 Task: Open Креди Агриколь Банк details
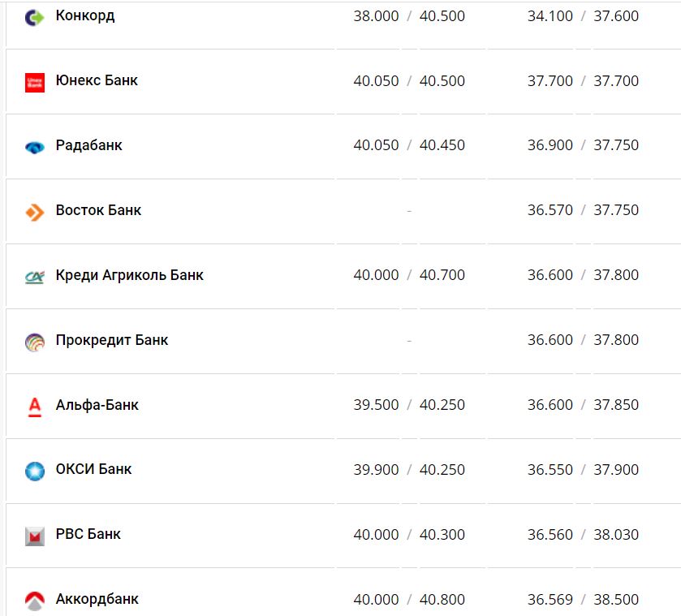coord(129,275)
